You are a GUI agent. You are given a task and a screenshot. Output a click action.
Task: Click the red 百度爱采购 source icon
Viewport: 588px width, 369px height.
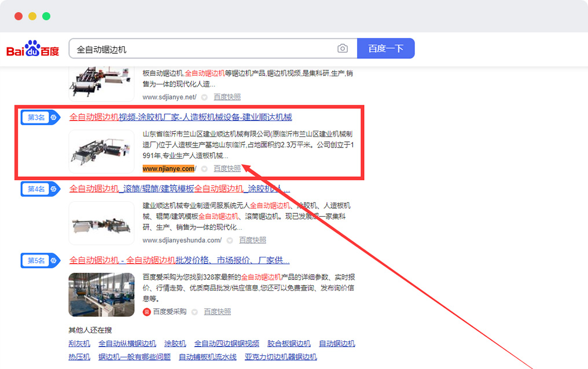[x=146, y=312]
